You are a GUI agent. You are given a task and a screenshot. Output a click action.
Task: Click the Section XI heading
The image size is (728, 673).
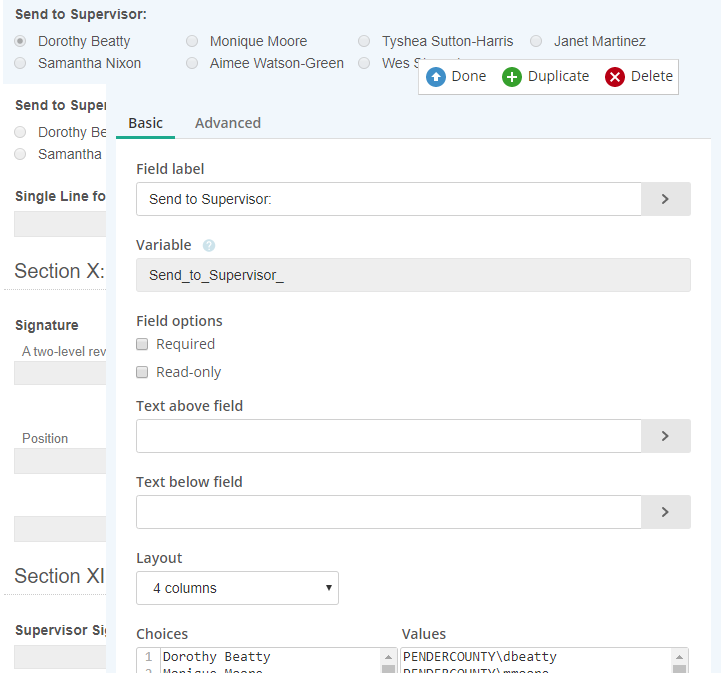tap(59, 576)
